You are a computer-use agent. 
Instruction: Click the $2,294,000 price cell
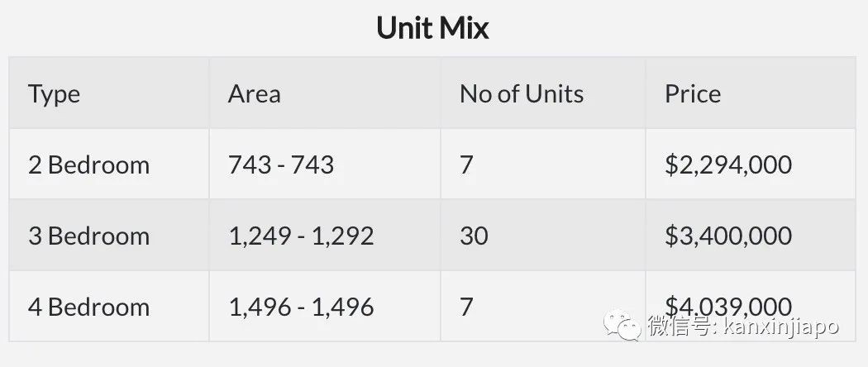(728, 164)
